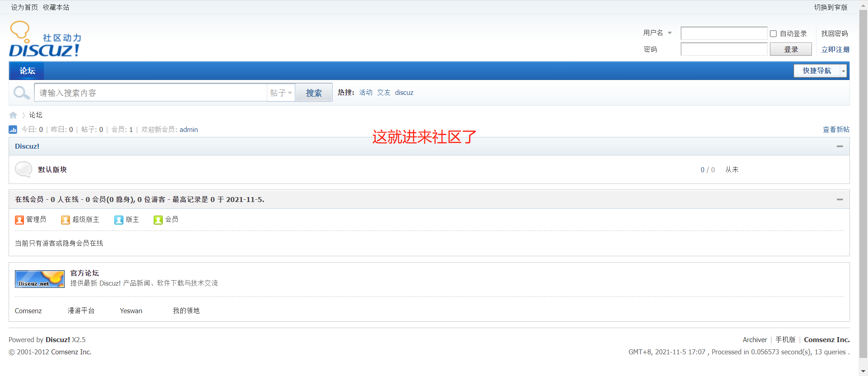868x376 pixels.
Task: Open the 立即注册 link
Action: pos(835,49)
